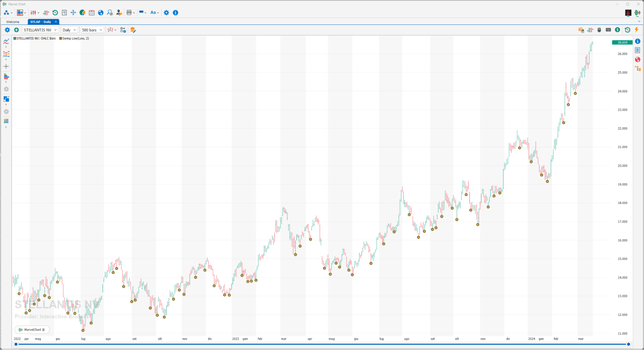Open the pie chart portfolio icon
Screen dimensions: 644x350
coord(82,13)
